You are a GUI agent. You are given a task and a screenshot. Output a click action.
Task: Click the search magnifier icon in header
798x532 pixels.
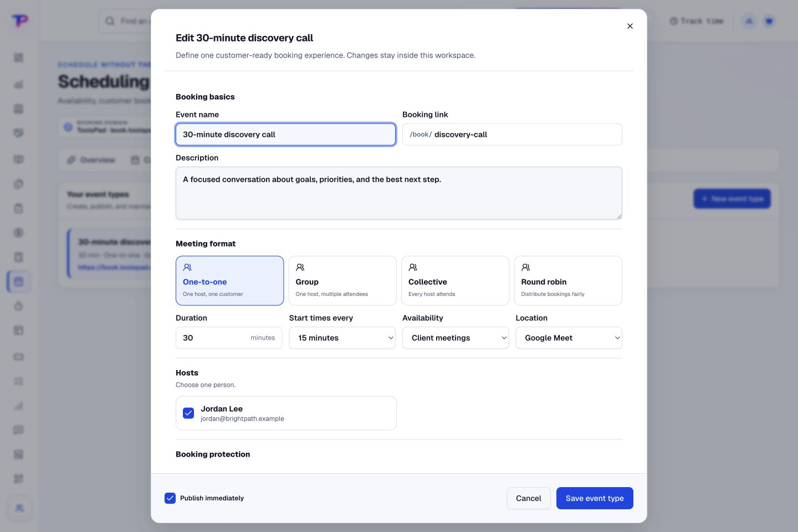(x=110, y=21)
